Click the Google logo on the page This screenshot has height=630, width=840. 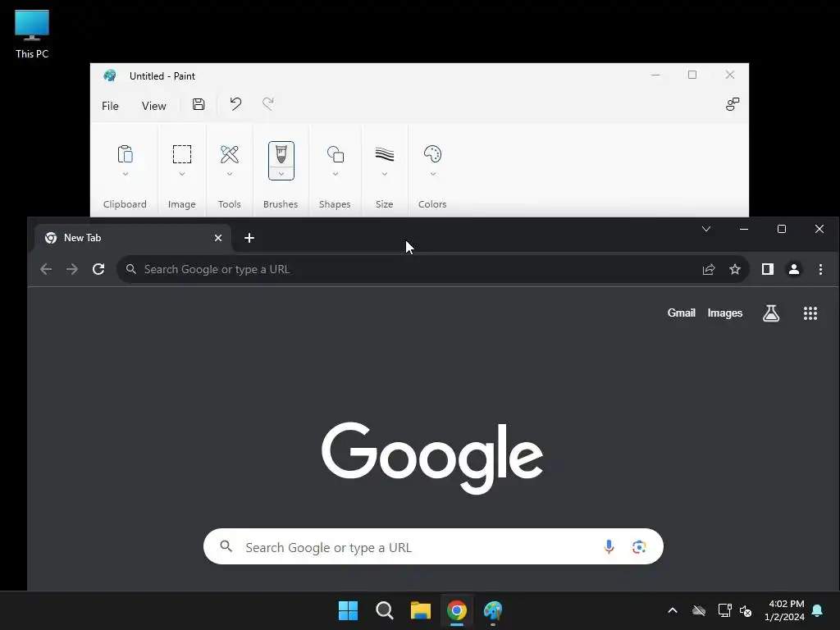[x=432, y=458]
